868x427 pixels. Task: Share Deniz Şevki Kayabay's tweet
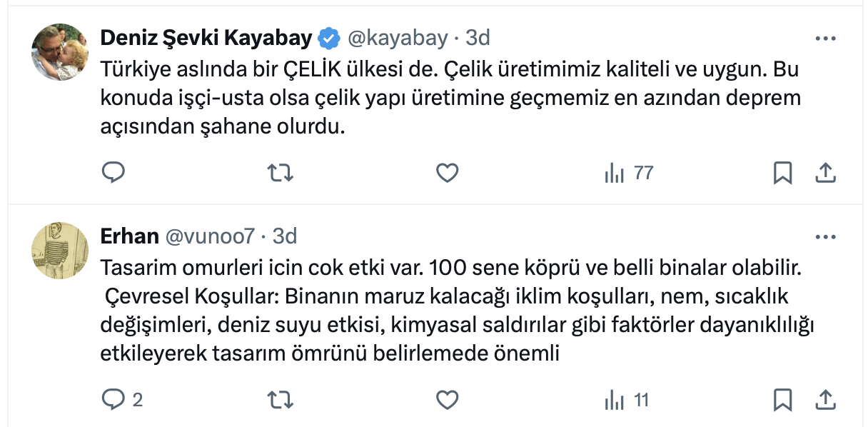tap(825, 172)
